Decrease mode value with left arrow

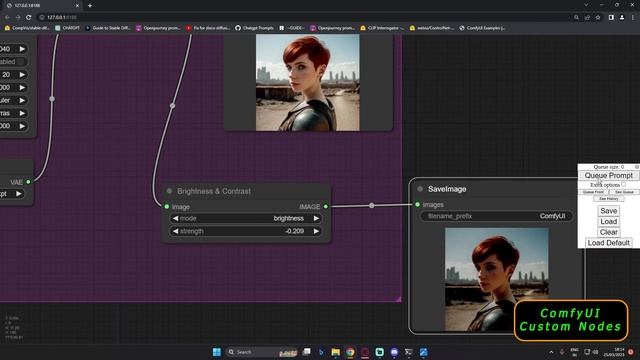tap(176, 218)
